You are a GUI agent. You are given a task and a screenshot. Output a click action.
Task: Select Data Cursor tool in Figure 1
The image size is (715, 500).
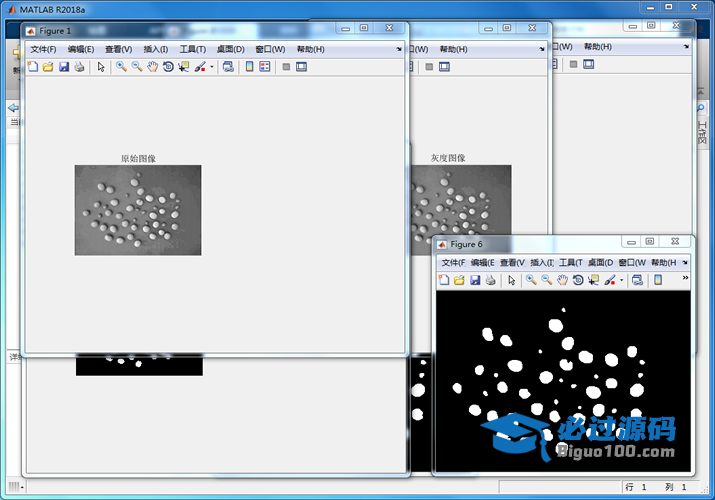(x=183, y=67)
